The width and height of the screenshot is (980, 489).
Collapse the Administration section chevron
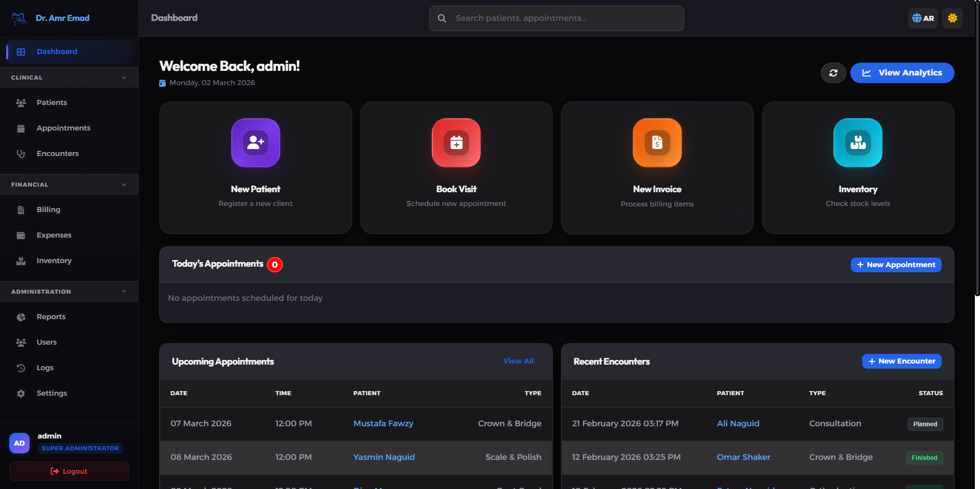click(124, 292)
